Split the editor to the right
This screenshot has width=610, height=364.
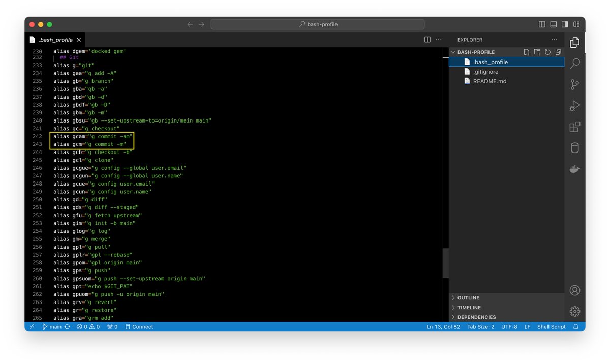click(428, 40)
